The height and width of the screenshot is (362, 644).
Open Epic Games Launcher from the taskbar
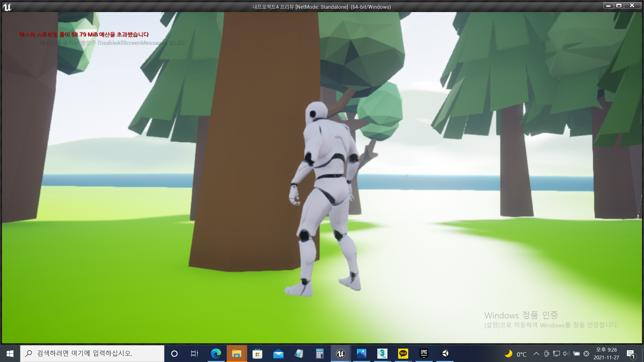point(424,354)
